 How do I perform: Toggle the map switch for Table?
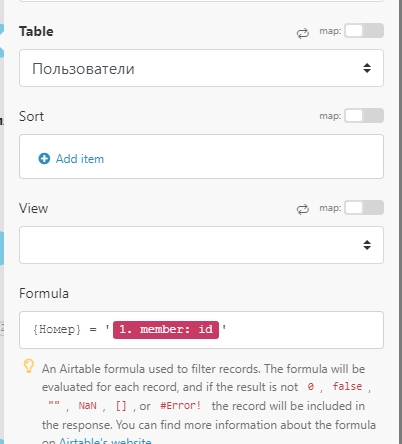pyautogui.click(x=364, y=31)
